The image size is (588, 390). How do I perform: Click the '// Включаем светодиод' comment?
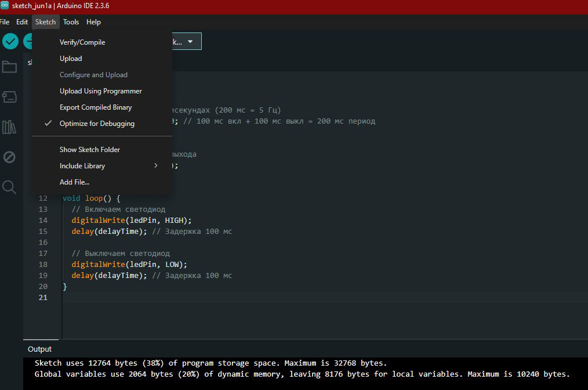118,210
